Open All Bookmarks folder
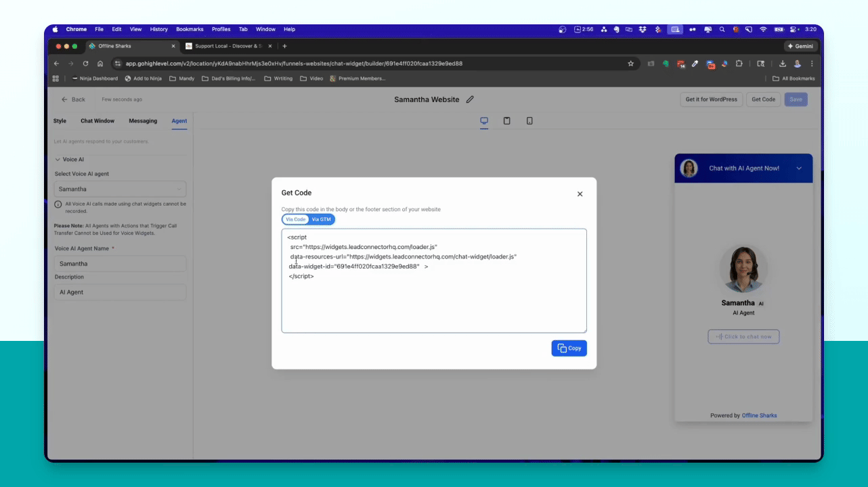Image resolution: width=868 pixels, height=487 pixels. (x=794, y=78)
